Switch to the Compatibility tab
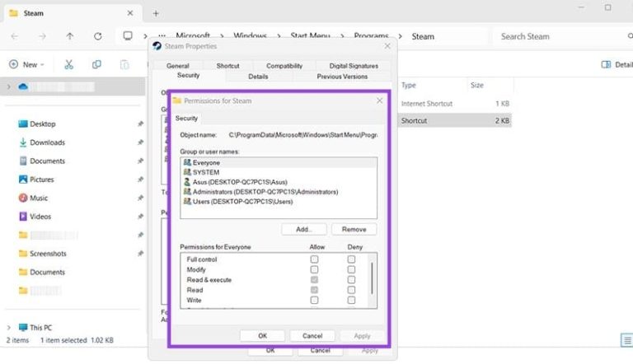 [284, 66]
